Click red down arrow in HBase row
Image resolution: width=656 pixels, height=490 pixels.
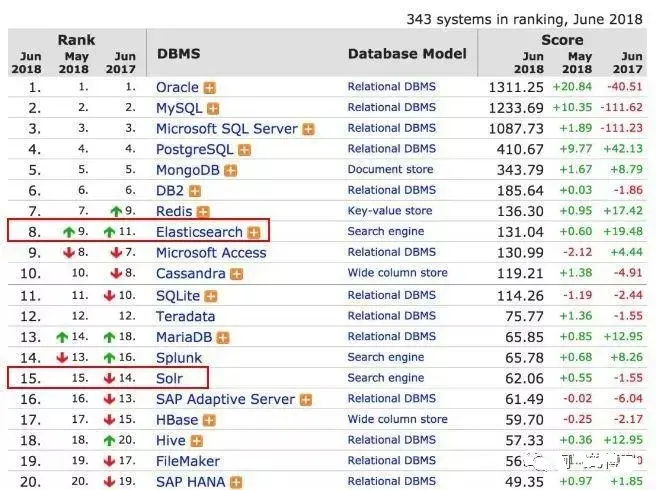tap(109, 420)
